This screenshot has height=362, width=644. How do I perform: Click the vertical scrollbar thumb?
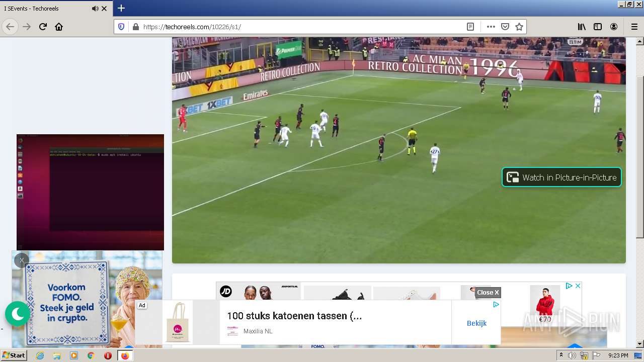coord(640,157)
